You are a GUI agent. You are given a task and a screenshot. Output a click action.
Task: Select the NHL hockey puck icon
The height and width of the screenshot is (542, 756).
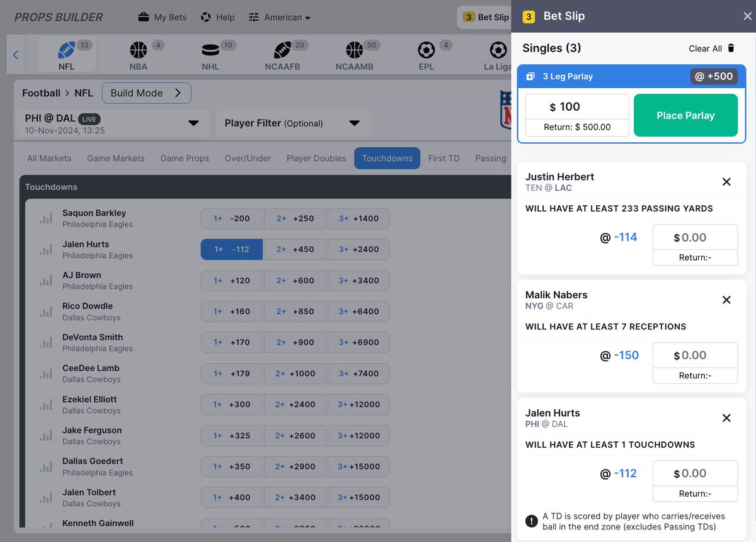click(x=210, y=50)
